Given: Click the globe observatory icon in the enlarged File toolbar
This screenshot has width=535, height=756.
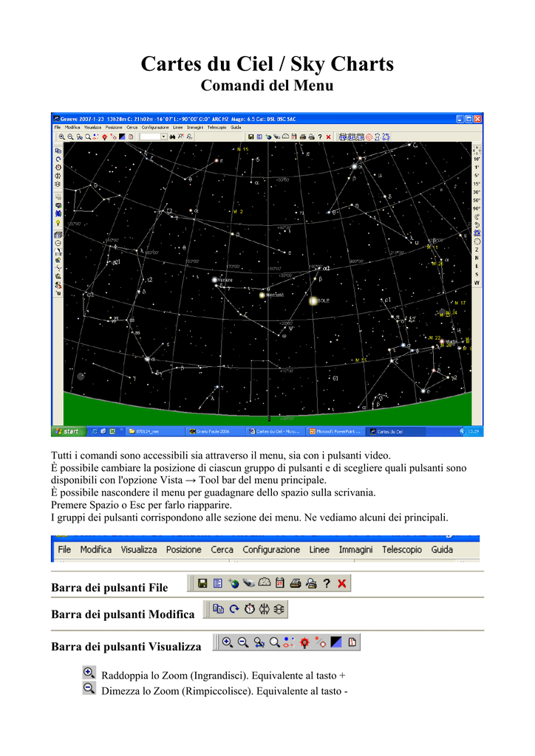Looking at the screenshot, I should tap(234, 583).
